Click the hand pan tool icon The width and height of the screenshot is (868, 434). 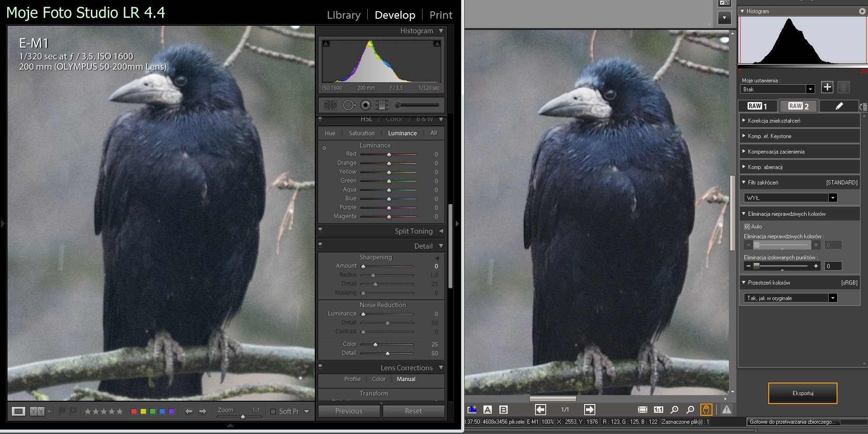[x=706, y=410]
